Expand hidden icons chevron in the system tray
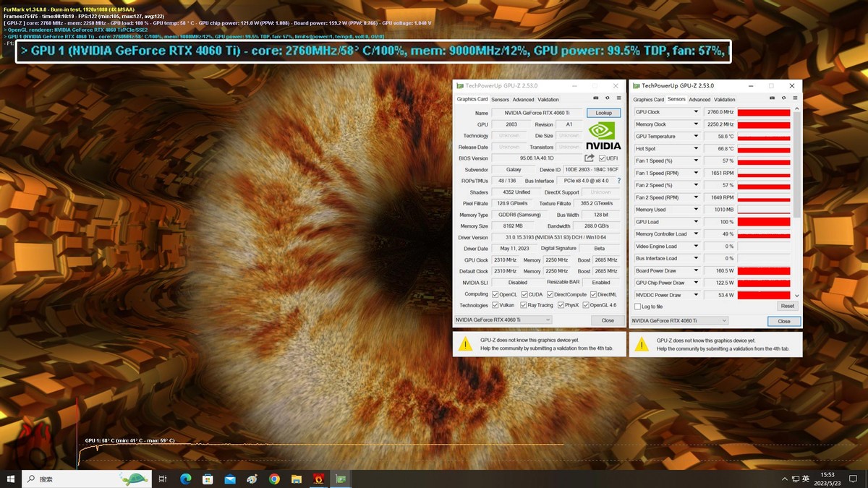The height and width of the screenshot is (488, 868). pyautogui.click(x=784, y=479)
